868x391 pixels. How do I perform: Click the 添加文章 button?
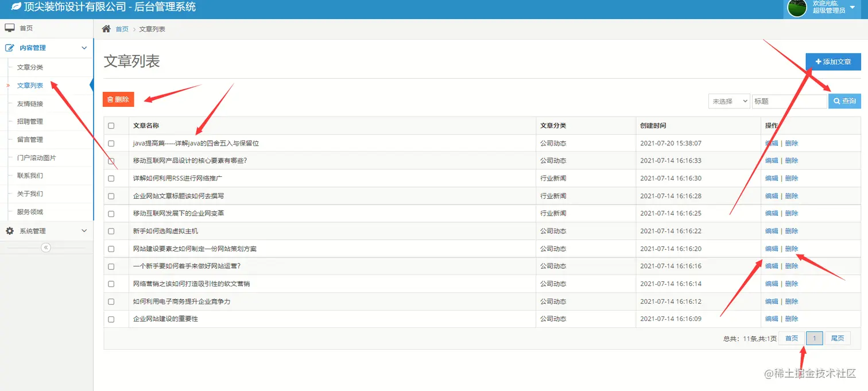pos(833,61)
